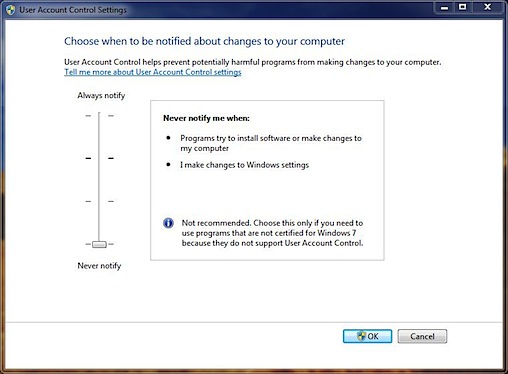508x374 pixels.
Task: Set slider to the bold second-level tick
Action: [x=99, y=158]
